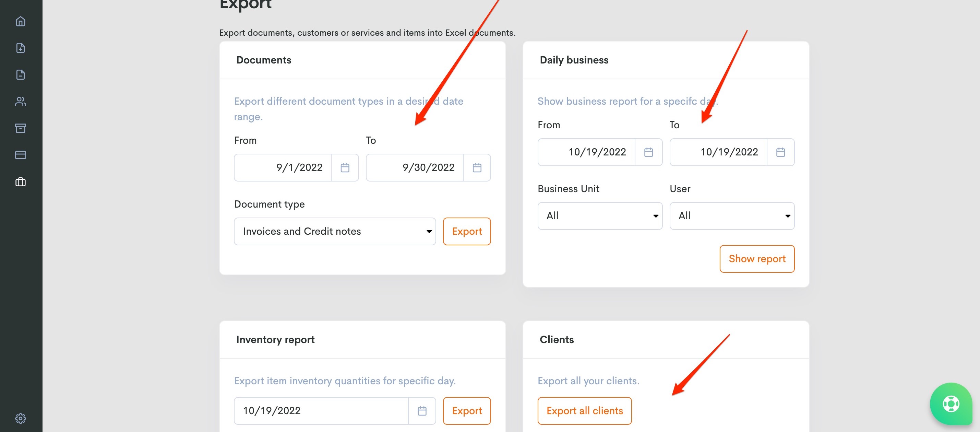The width and height of the screenshot is (980, 432).
Task: Expand the Document type dropdown
Action: coord(335,231)
